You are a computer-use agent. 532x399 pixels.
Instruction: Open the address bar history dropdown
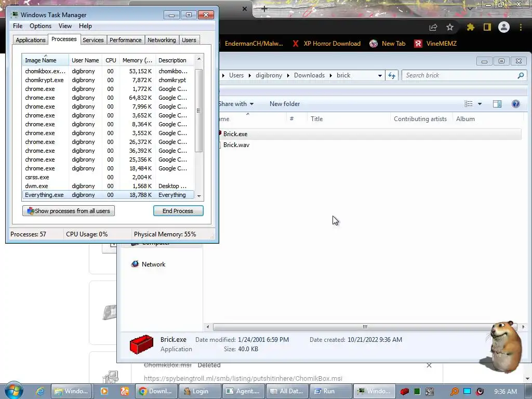[x=380, y=75]
